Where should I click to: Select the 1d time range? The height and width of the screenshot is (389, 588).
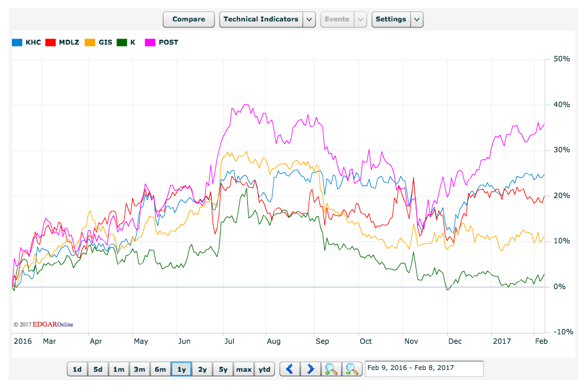(77, 369)
